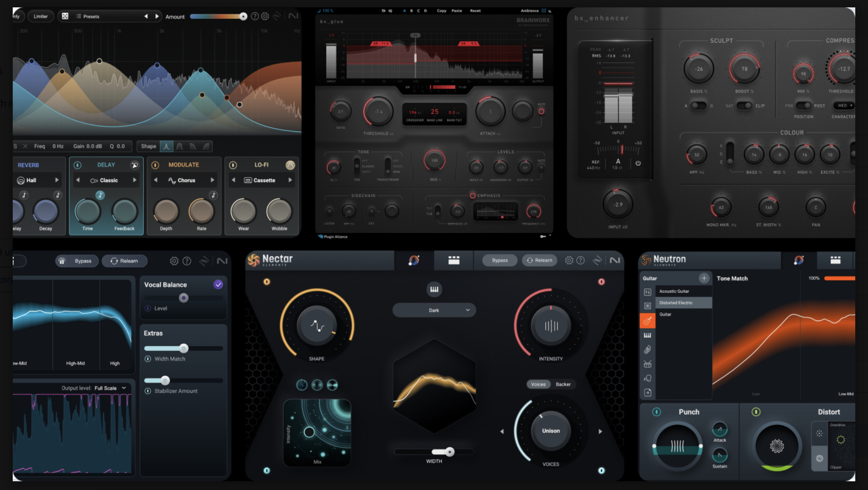Select guitar instrument icon in Neutron sidebar
This screenshot has width=868, height=490.
point(647,320)
